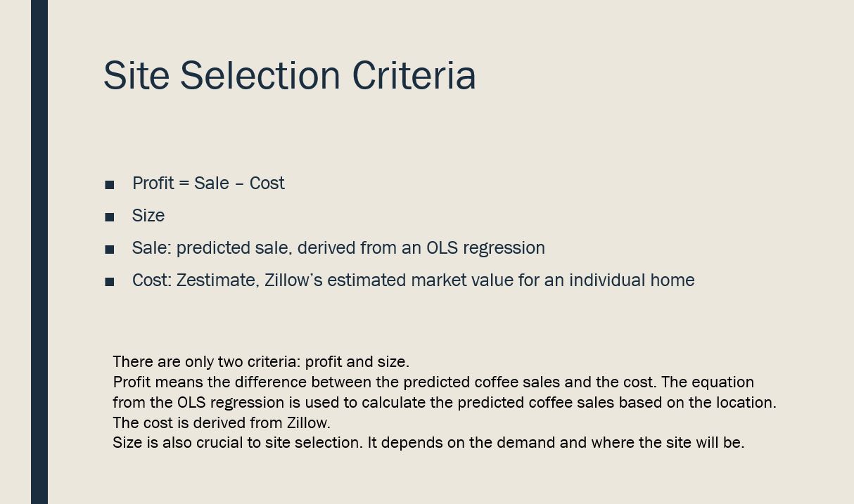The width and height of the screenshot is (854, 504).
Task: Click the square bullet before "Cost: Zestimate"
Action: (110, 282)
